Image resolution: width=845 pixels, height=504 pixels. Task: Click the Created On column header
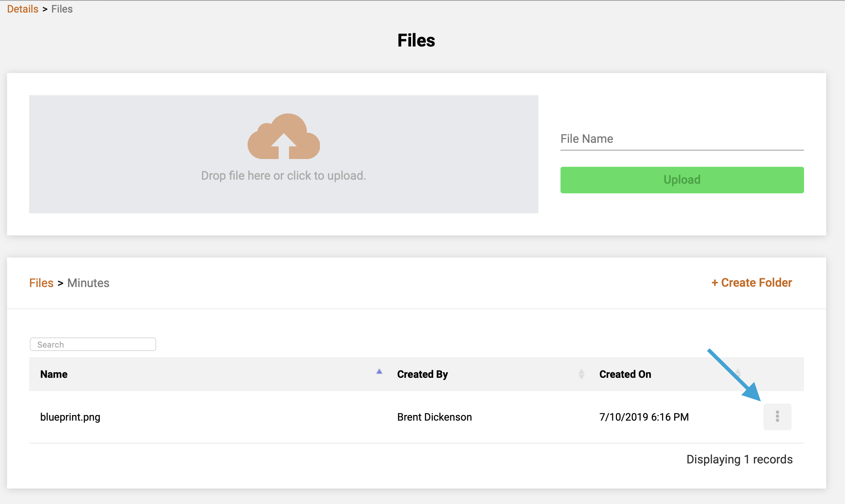tap(625, 374)
